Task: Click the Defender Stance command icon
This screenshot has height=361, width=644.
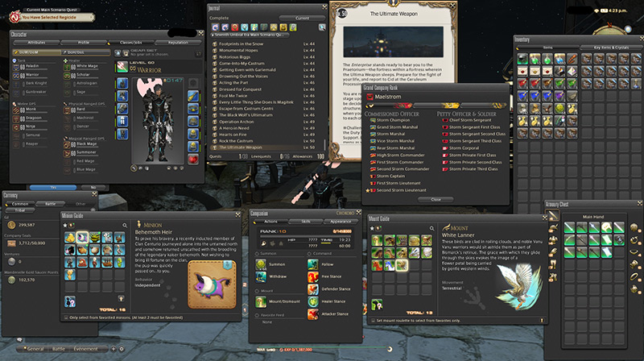Action: point(313,289)
